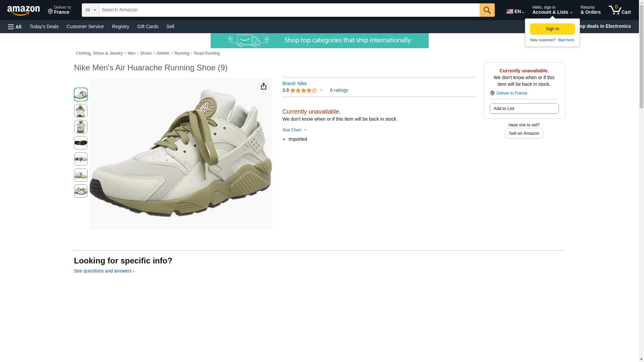Viewport: 644px width, 362px height.
Task: Click the Add to List button
Action: (x=524, y=109)
